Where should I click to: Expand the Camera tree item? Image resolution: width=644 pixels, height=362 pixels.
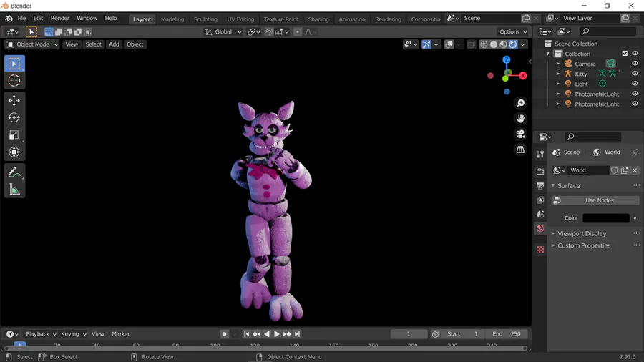click(x=557, y=64)
